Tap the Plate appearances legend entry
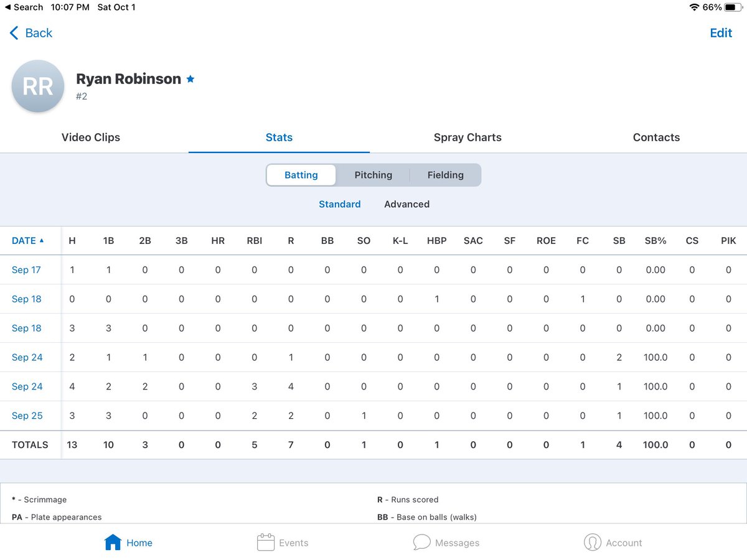Screen dimensions: 747x560 tap(57, 517)
